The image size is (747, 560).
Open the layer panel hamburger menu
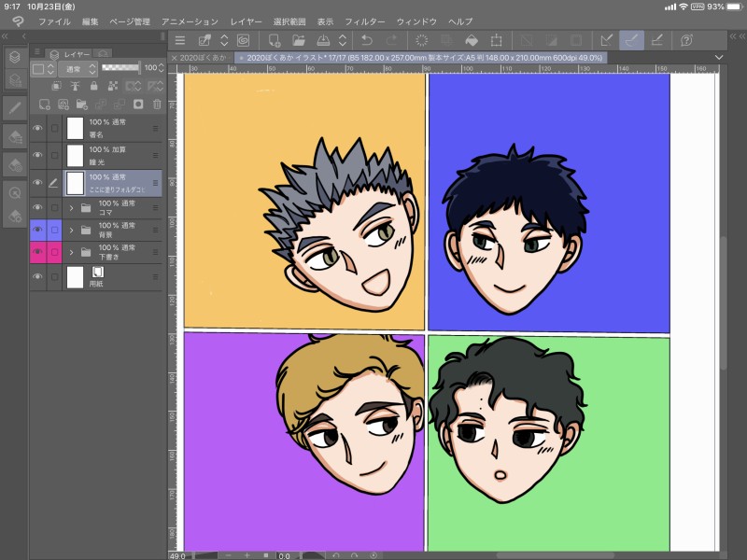click(x=37, y=52)
